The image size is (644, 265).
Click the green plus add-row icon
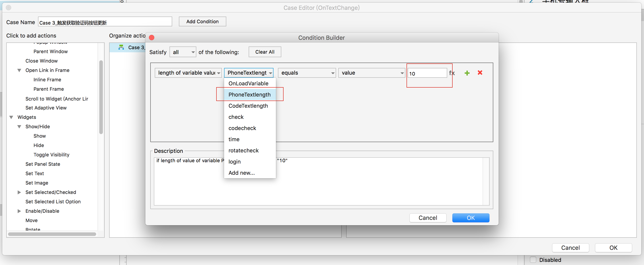click(467, 73)
